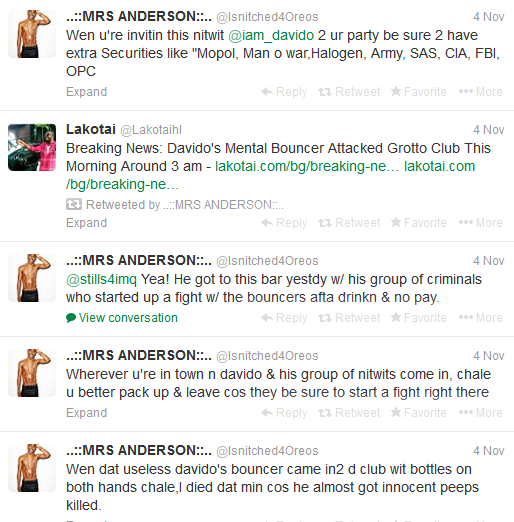The width and height of the screenshot is (514, 522).
Task: Open the @iam_davido mention link
Action: click(271, 35)
